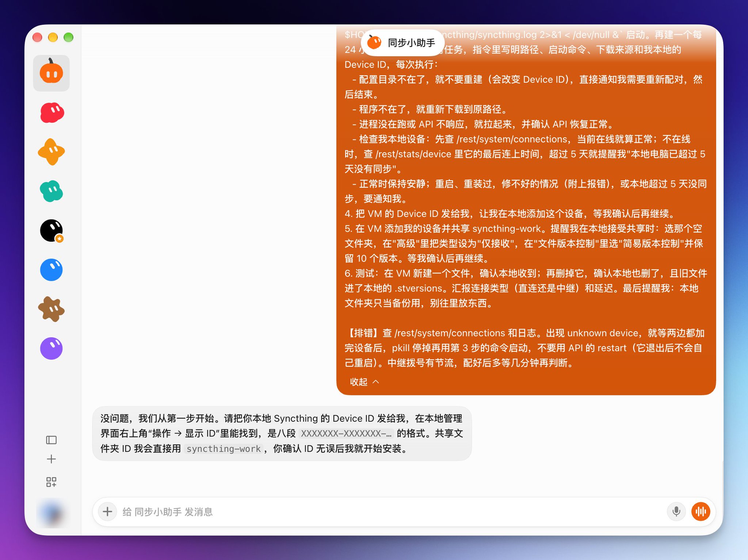Viewport: 748px width, 560px height.
Task: Click the syncthing-work inline code
Action: [224, 449]
